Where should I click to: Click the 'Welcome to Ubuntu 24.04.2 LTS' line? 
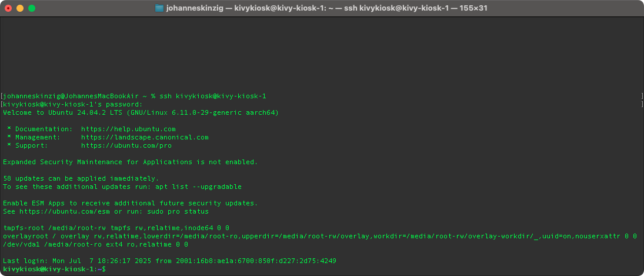[x=141, y=112]
